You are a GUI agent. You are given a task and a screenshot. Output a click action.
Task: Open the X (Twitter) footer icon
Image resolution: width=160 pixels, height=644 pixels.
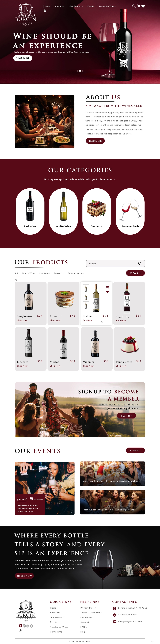pyautogui.click(x=28, y=626)
